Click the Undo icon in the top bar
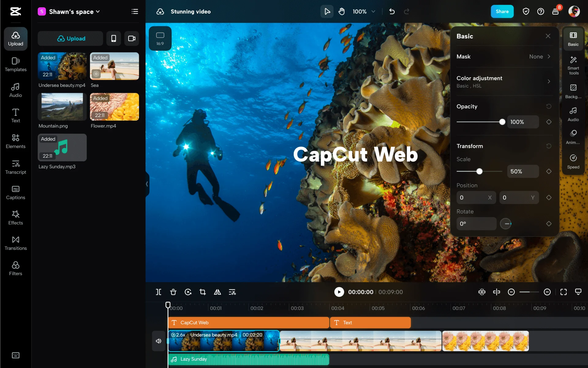Viewport: 588px width, 368px height. tap(392, 11)
